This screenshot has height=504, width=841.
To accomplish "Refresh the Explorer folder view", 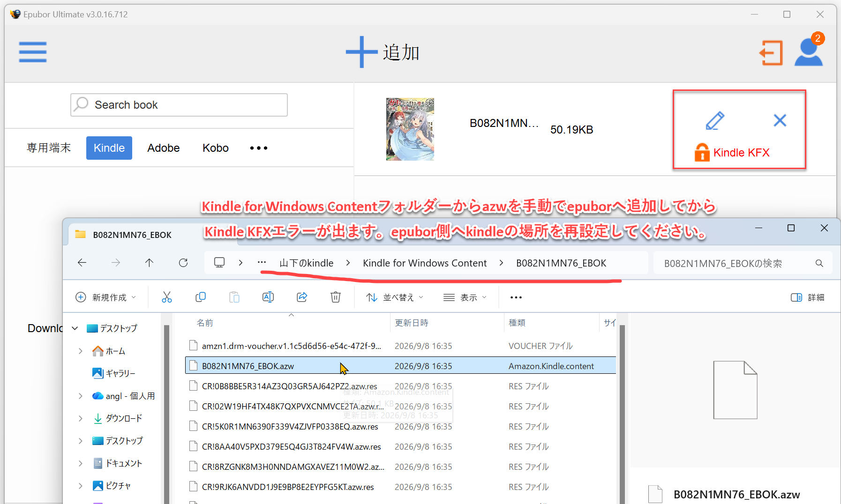I will [183, 263].
